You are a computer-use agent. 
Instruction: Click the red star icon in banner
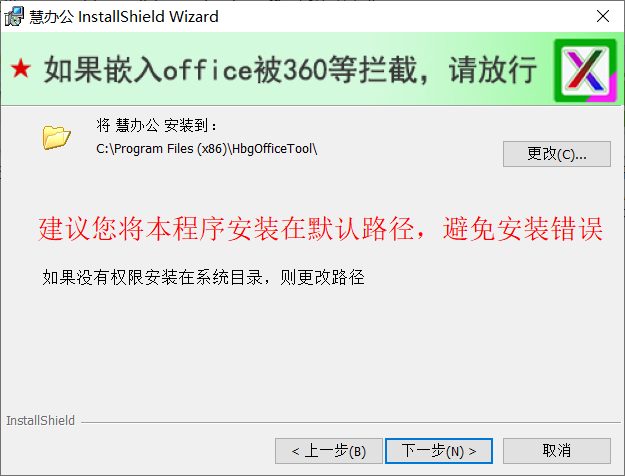[x=21, y=68]
